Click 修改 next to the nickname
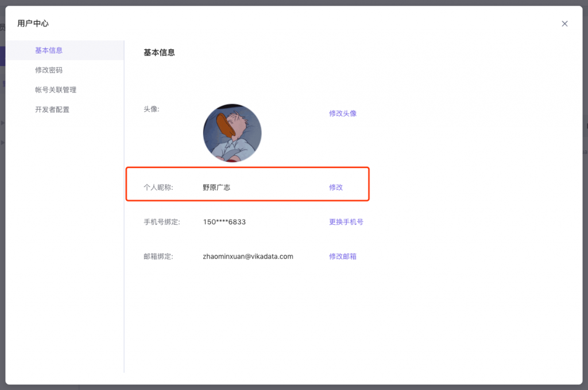The width and height of the screenshot is (588, 390). [336, 188]
